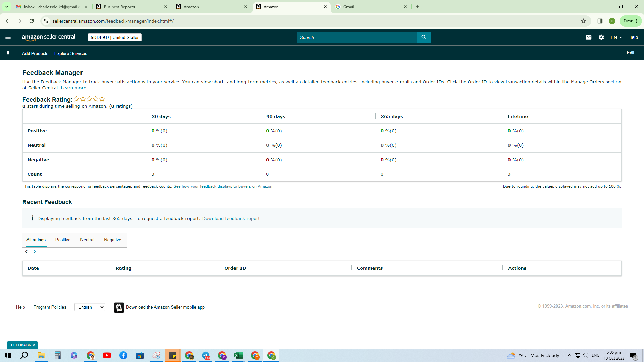Switch to the Positive feedback tab

[63, 240]
